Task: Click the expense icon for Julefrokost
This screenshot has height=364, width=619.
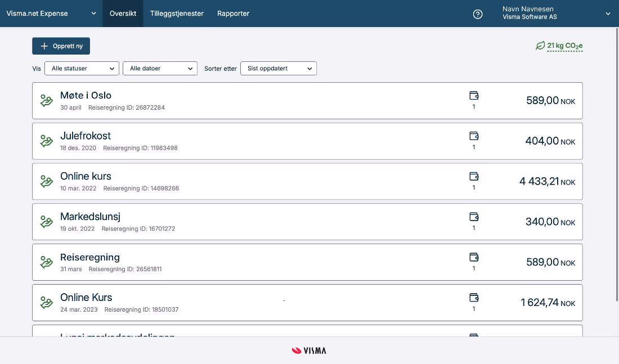Action: 46,141
